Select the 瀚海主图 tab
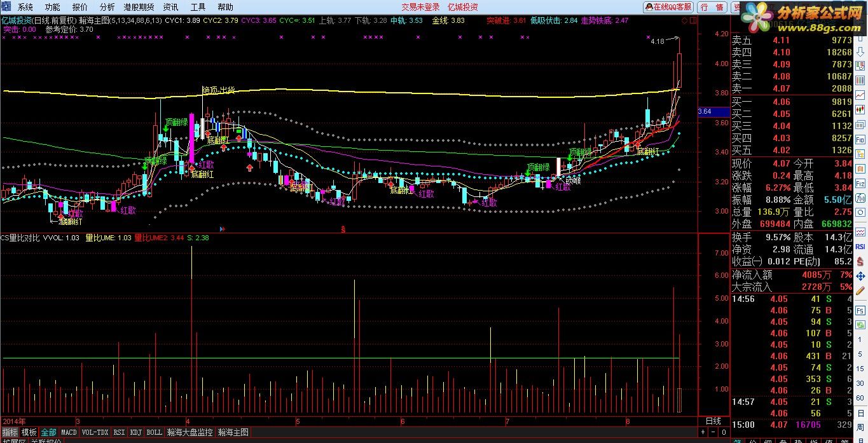This screenshot has width=868, height=443. coord(233,432)
